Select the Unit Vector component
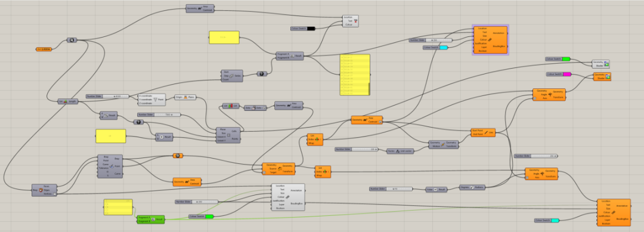Screen dimensions: 644x232 coord(401,151)
